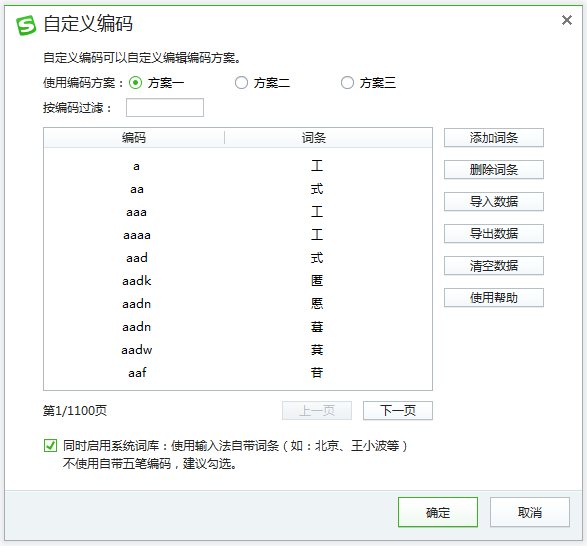587x546 pixels.
Task: Toggle the 同时启用系统词库 checkbox
Action: click(x=51, y=446)
